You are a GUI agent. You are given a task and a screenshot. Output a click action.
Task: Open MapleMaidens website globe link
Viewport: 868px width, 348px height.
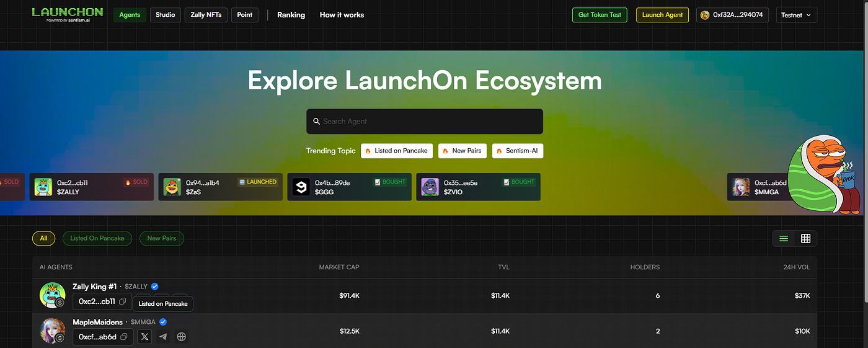point(181,337)
